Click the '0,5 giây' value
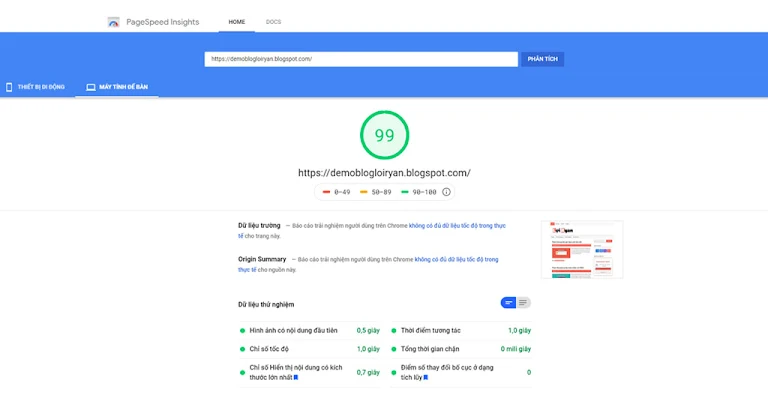This screenshot has width=768, height=404. pyautogui.click(x=368, y=331)
